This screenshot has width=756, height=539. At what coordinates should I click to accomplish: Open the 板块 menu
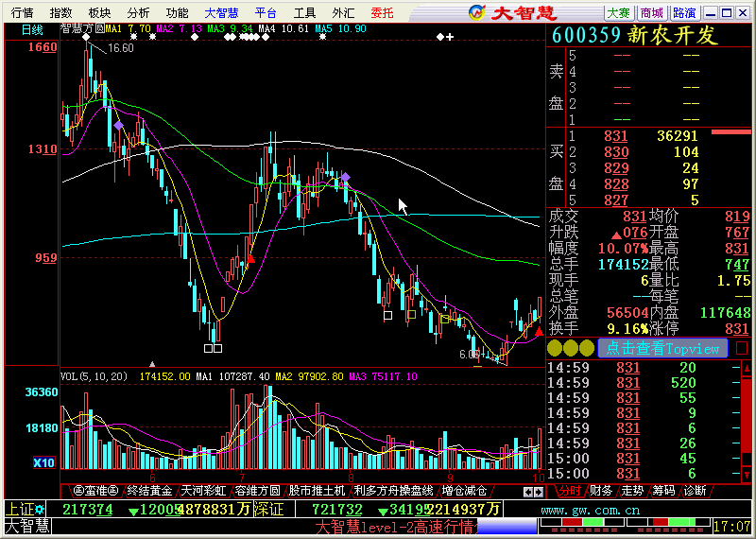coord(99,13)
